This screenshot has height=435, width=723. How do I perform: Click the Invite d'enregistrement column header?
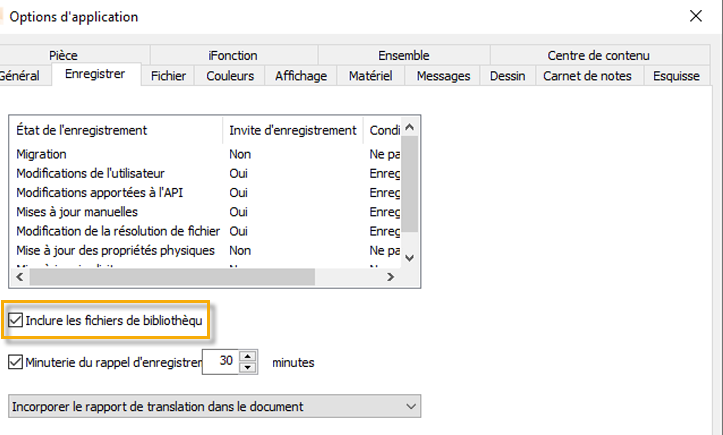tap(292, 130)
